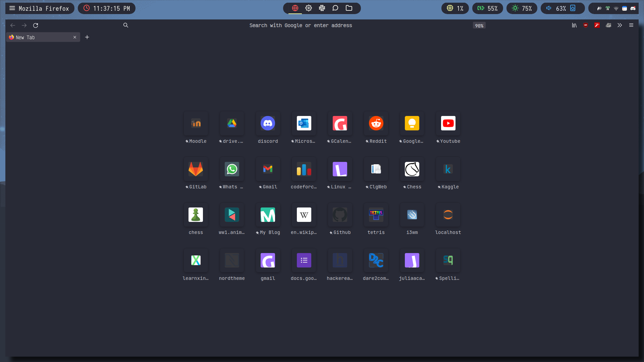The height and width of the screenshot is (362, 644).
Task: Reload the current page
Action: [36, 25]
